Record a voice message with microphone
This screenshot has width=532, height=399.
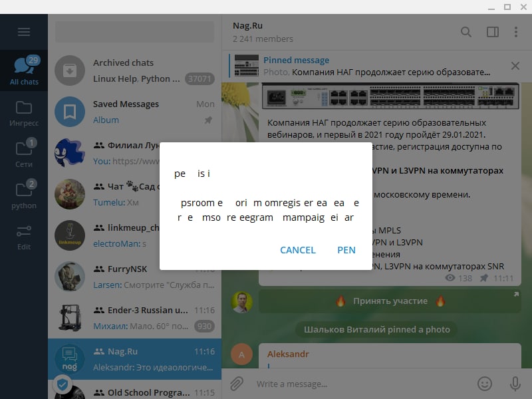point(515,384)
